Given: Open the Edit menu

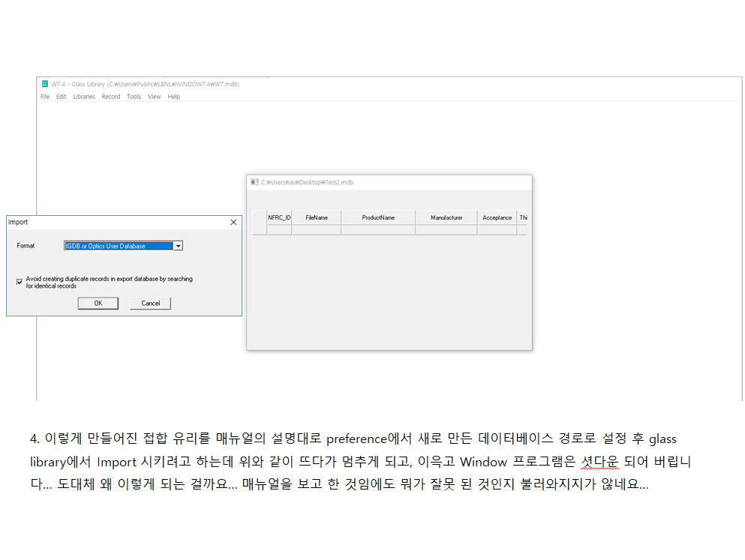Looking at the screenshot, I should point(62,97).
